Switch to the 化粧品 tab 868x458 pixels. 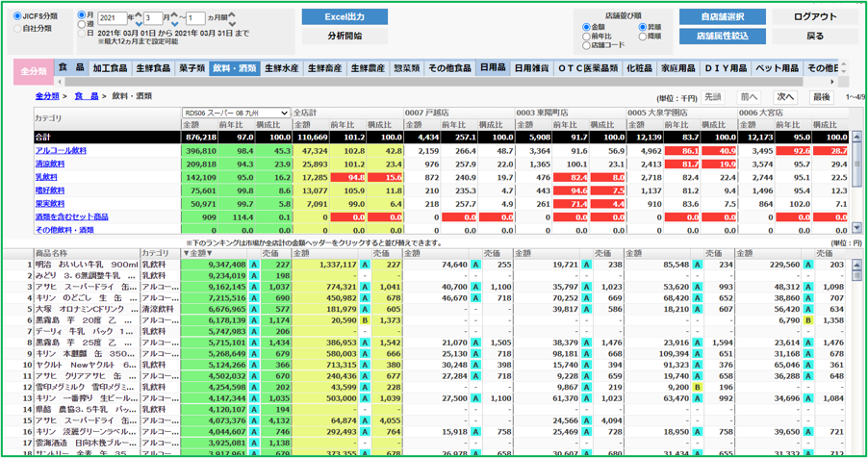coord(639,68)
